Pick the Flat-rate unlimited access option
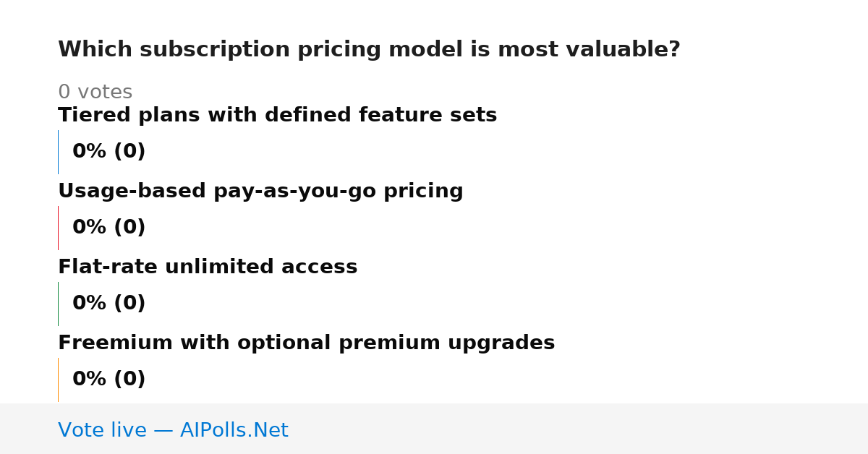This screenshot has height=454, width=868. coord(208,267)
